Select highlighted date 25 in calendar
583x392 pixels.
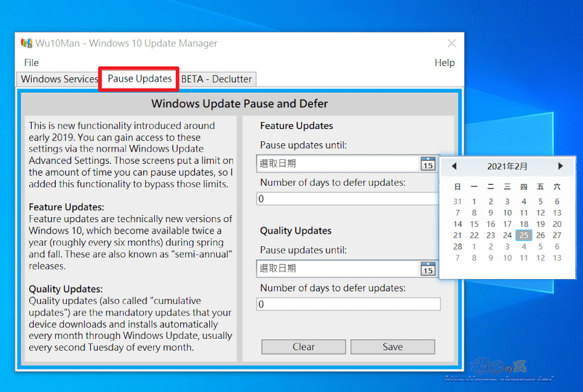pyautogui.click(x=523, y=235)
